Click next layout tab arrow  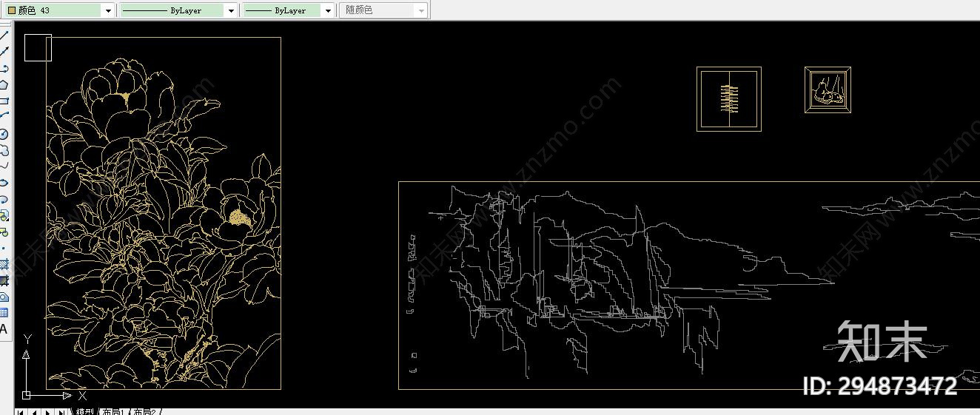coord(48,411)
